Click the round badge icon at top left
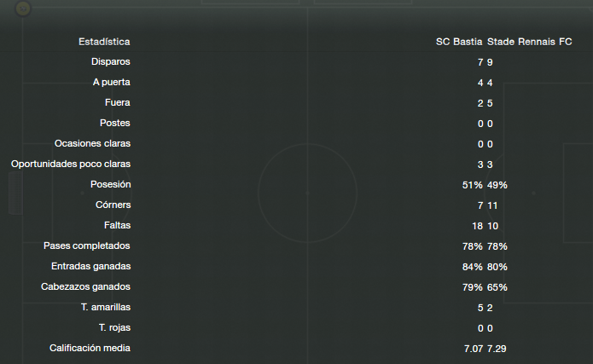The image size is (593, 364). point(23,9)
